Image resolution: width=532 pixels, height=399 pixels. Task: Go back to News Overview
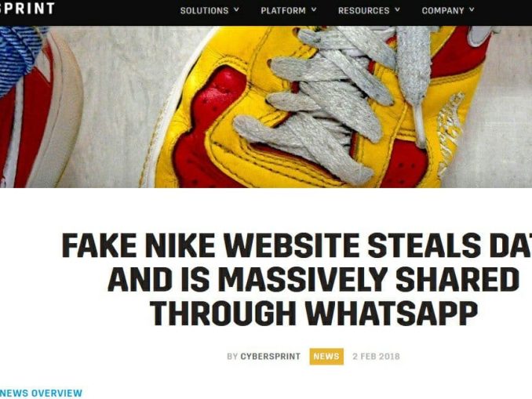pyautogui.click(x=41, y=393)
